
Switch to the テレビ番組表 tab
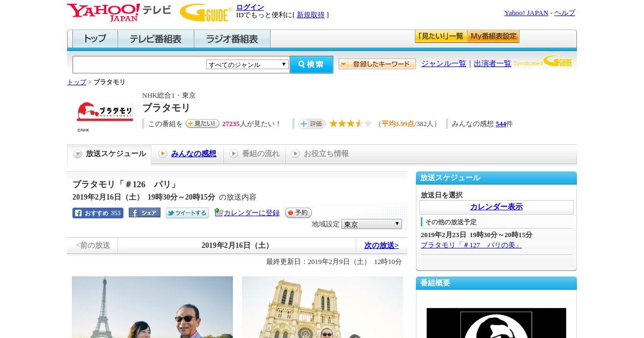156,39
